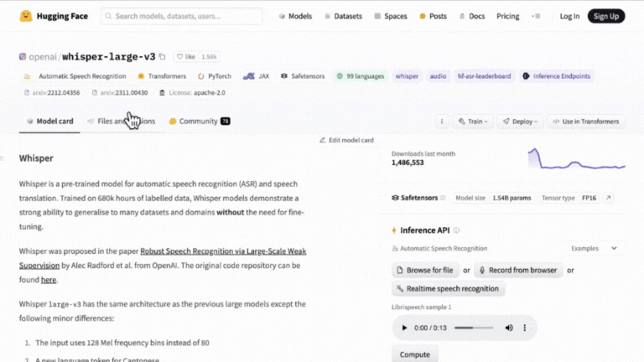Expand the Train dropdown
This screenshot has height=362, width=644.
473,122
